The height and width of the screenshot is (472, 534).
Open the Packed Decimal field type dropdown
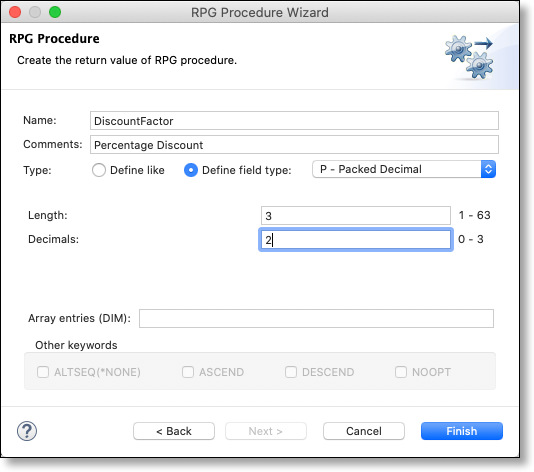tap(404, 169)
